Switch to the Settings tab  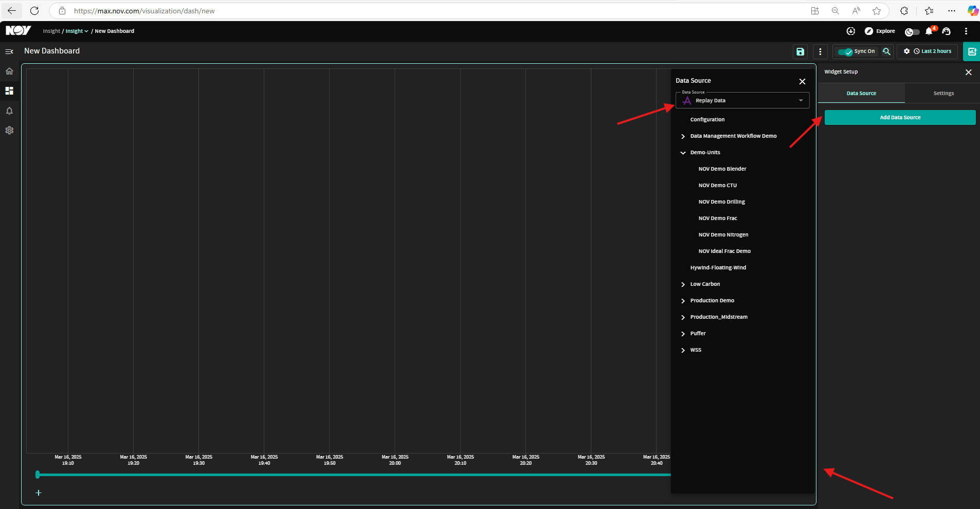943,93
